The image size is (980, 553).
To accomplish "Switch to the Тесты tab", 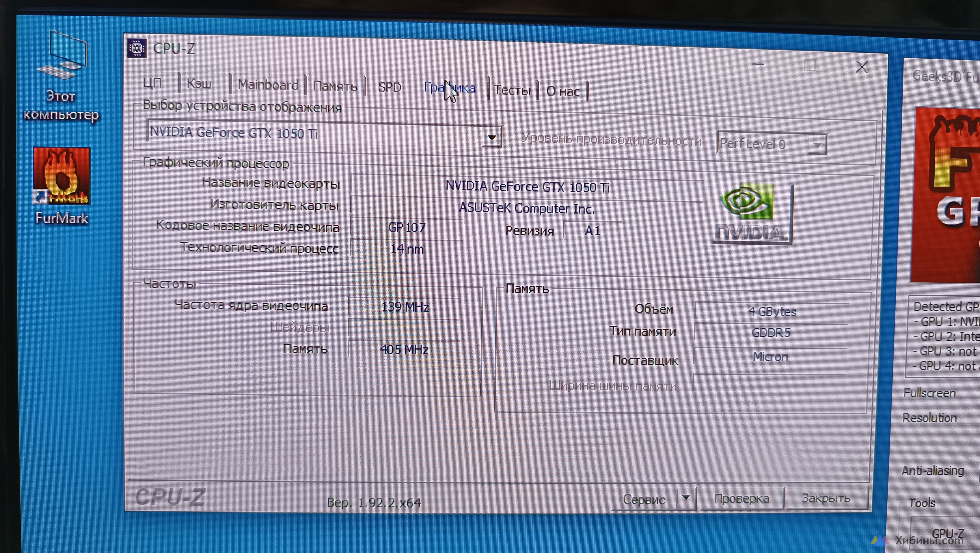I will 512,91.
